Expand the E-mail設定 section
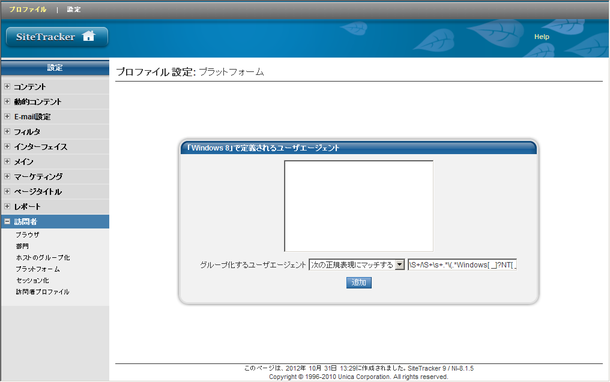 (7, 116)
